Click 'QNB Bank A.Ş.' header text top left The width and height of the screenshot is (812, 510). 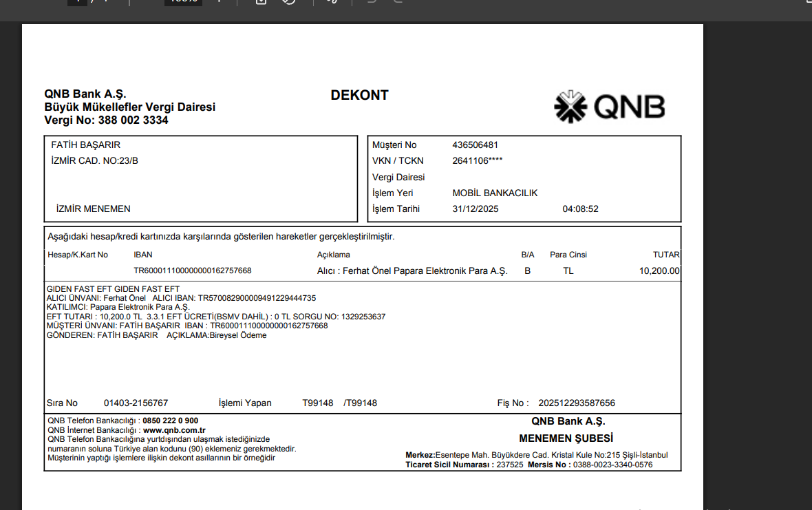(x=85, y=94)
